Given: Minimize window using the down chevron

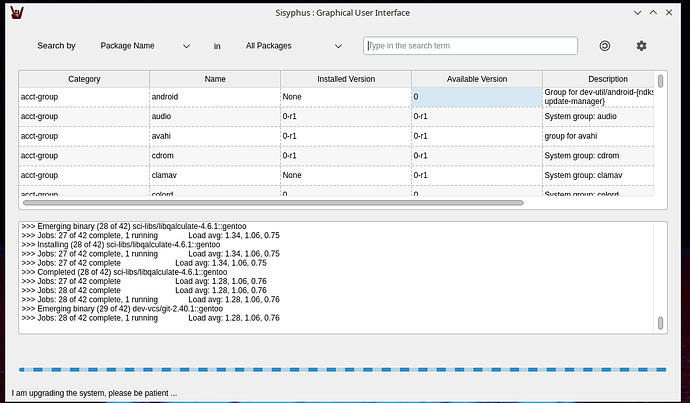Looking at the screenshot, I should tap(637, 13).
